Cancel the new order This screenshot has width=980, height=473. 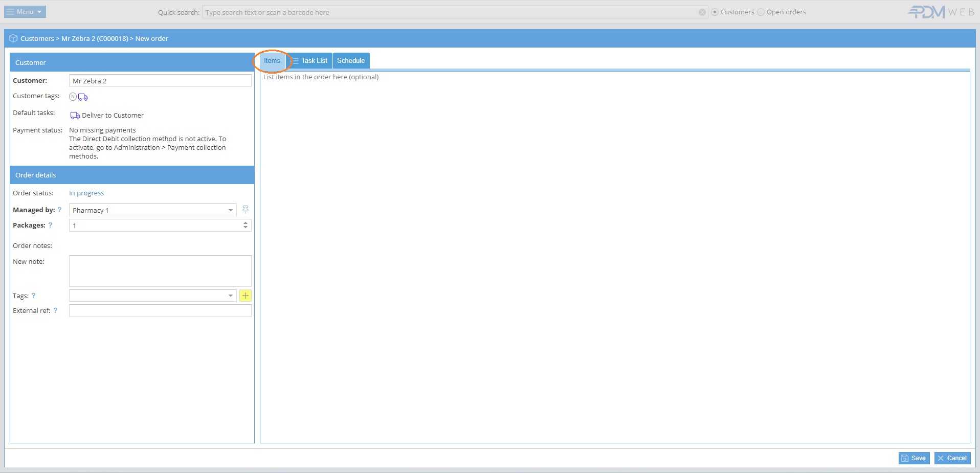[x=952, y=458]
